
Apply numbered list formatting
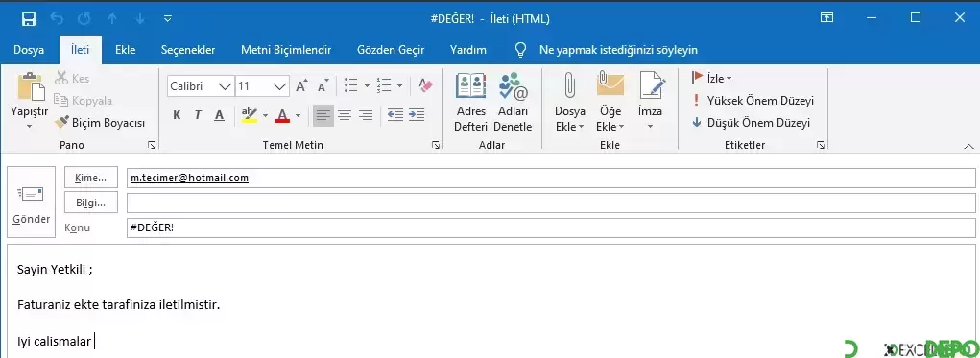pyautogui.click(x=384, y=85)
